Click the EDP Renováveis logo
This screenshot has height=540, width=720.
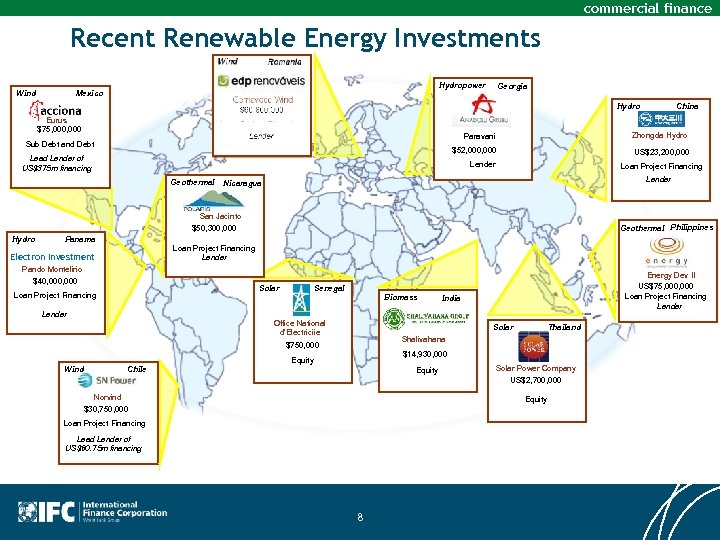point(261,81)
